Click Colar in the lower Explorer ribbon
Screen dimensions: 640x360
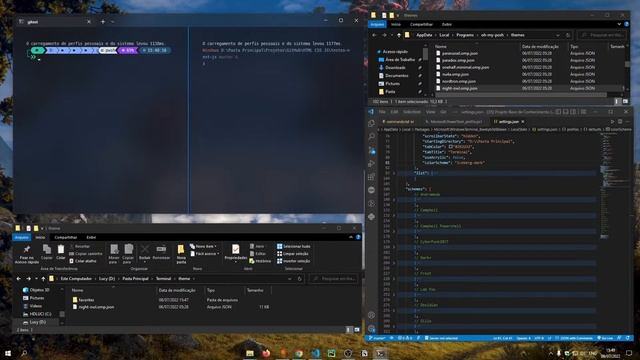click(60, 252)
